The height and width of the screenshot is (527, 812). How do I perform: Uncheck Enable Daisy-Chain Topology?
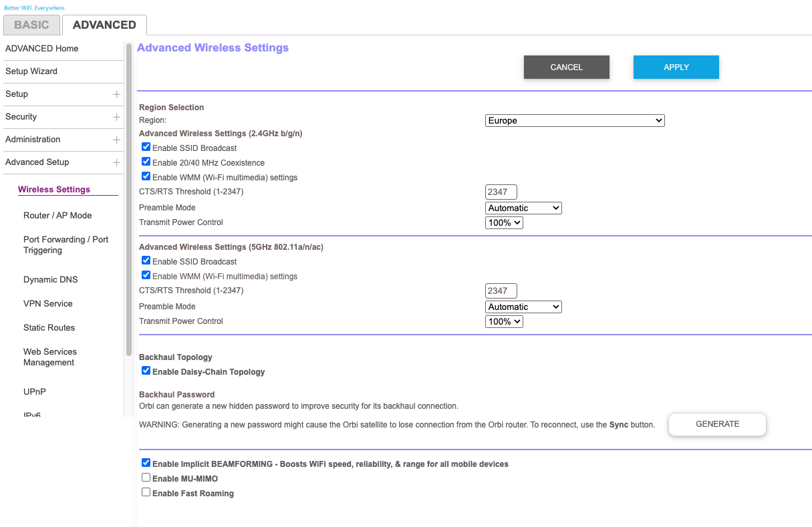(x=146, y=371)
